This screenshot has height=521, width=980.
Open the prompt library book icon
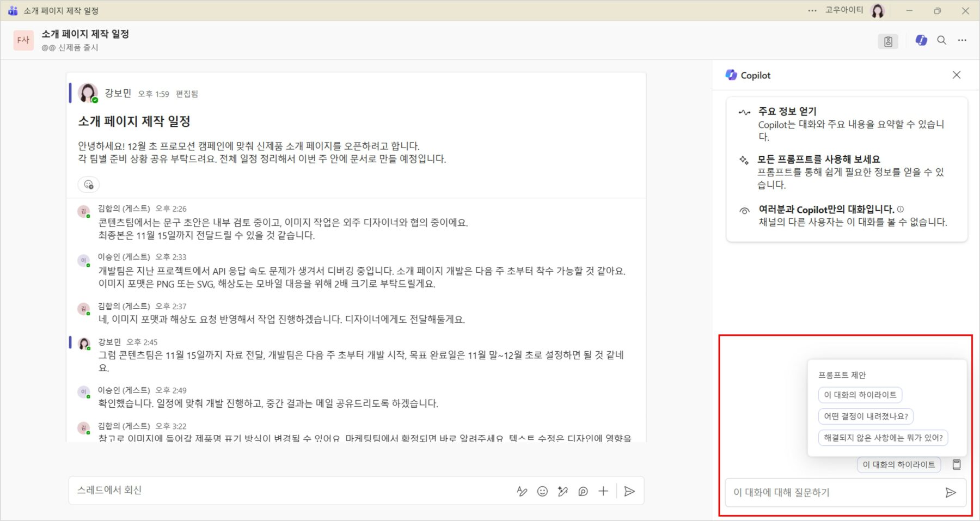(957, 464)
